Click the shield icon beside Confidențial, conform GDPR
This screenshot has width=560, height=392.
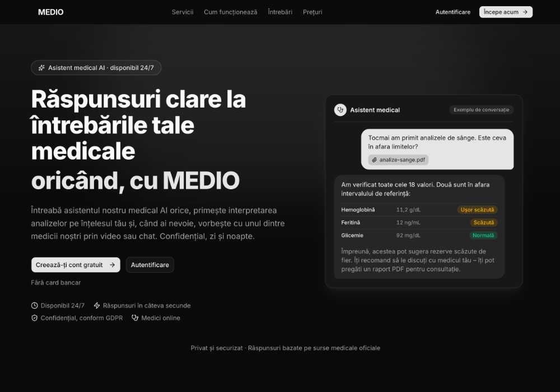pos(34,318)
